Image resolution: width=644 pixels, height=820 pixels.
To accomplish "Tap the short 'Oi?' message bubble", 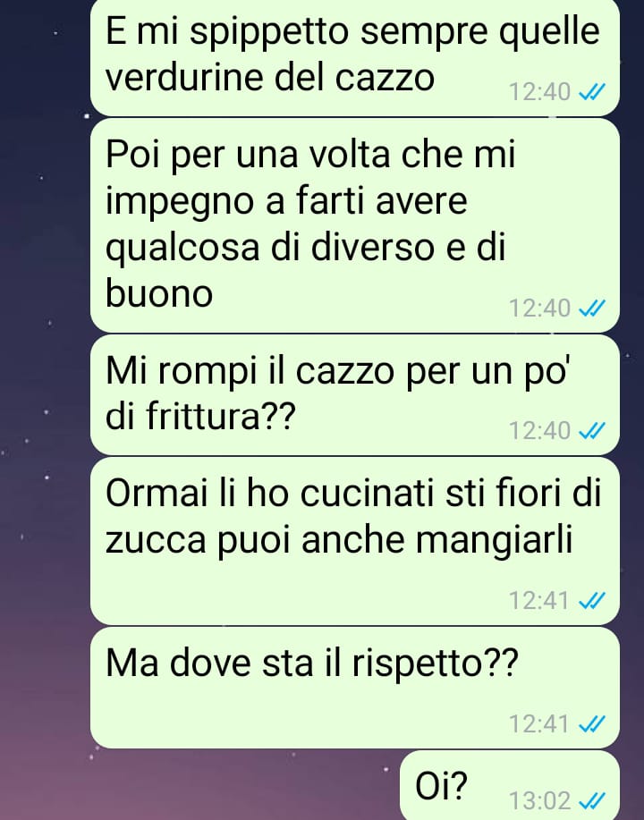I will tap(510, 785).
